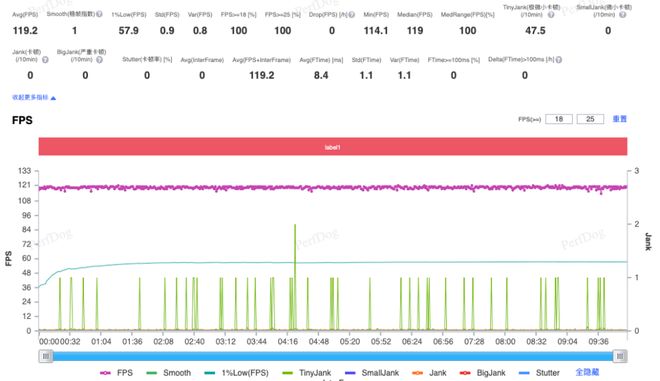Click the MedRange(FPS)[%] metric label

pos(467,15)
